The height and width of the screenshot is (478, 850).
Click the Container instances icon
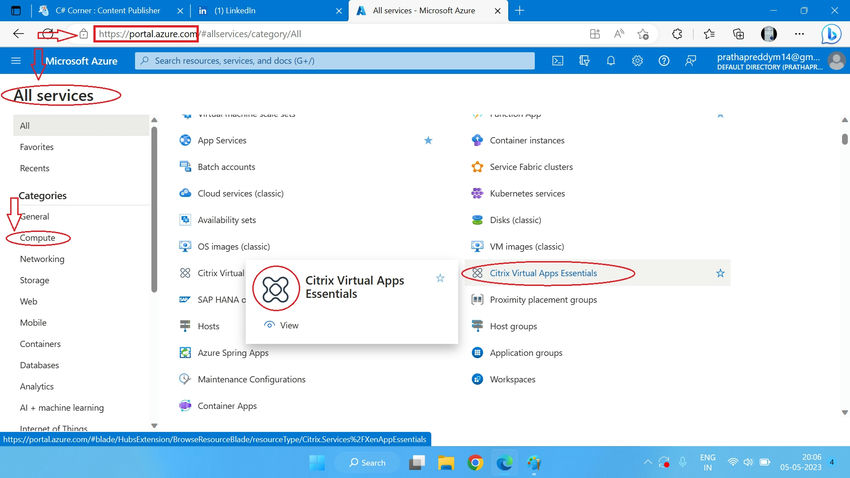click(477, 140)
